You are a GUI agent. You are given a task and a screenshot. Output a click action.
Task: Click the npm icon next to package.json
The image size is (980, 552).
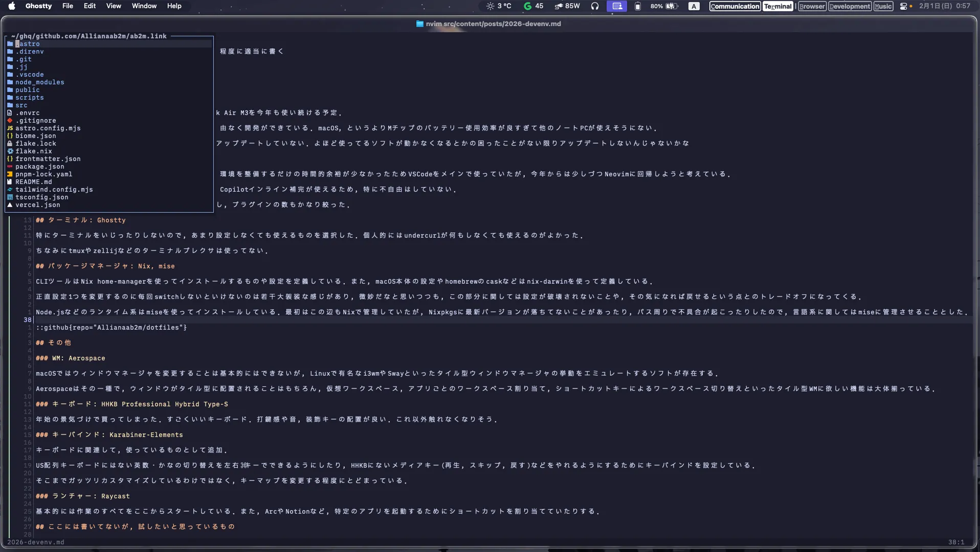coord(10,167)
